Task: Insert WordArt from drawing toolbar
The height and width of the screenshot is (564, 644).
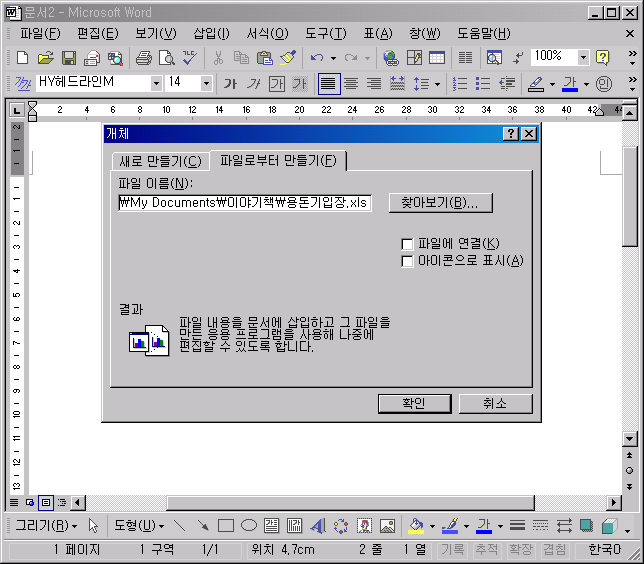Action: point(318,525)
